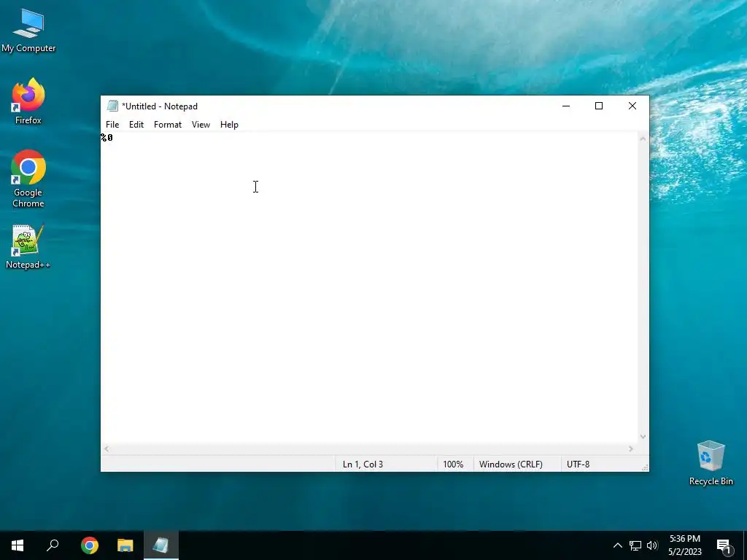Click the taskbar clock showing 5:36 PM
The height and width of the screenshot is (560, 747).
pyautogui.click(x=684, y=545)
